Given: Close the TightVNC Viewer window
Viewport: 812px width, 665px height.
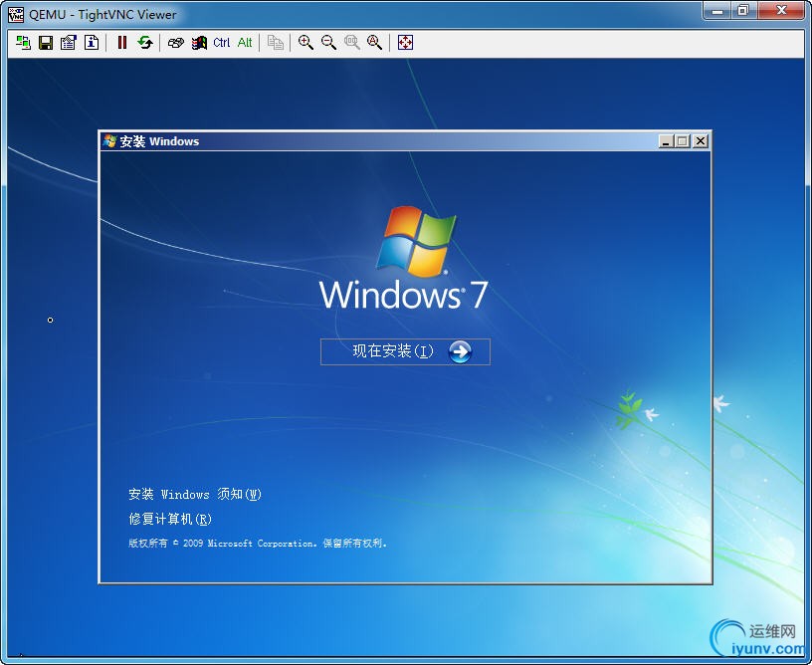Looking at the screenshot, I should (x=782, y=11).
